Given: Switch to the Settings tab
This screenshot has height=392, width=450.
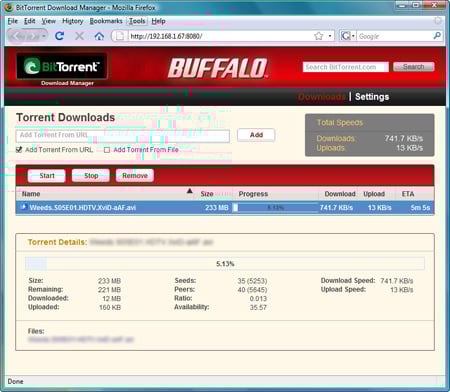Looking at the screenshot, I should (x=372, y=97).
